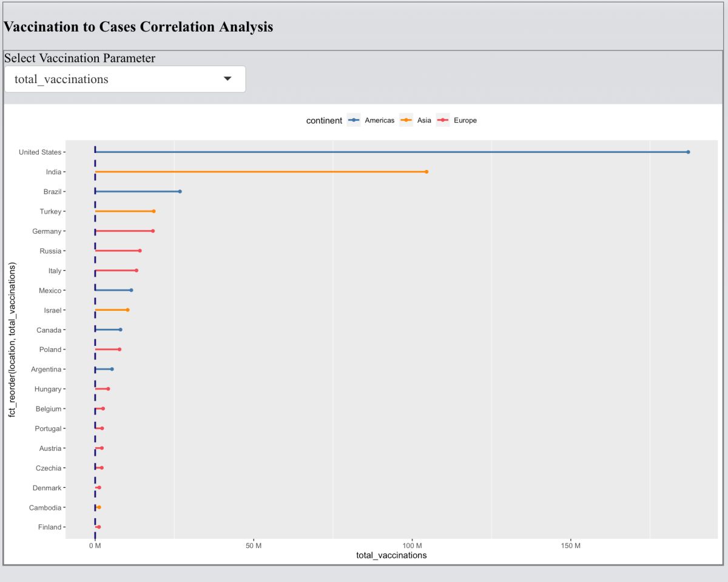Click the 'Brazil' axis label
The width and height of the screenshot is (728, 582).
(52, 192)
